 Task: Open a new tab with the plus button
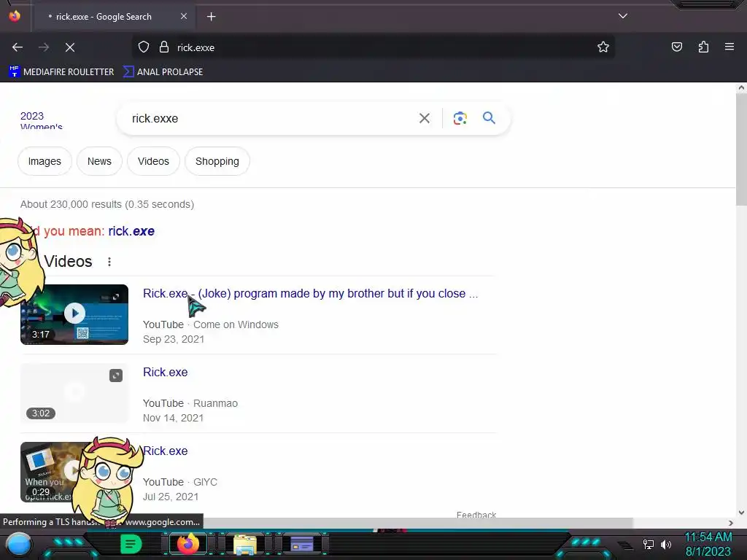[211, 17]
